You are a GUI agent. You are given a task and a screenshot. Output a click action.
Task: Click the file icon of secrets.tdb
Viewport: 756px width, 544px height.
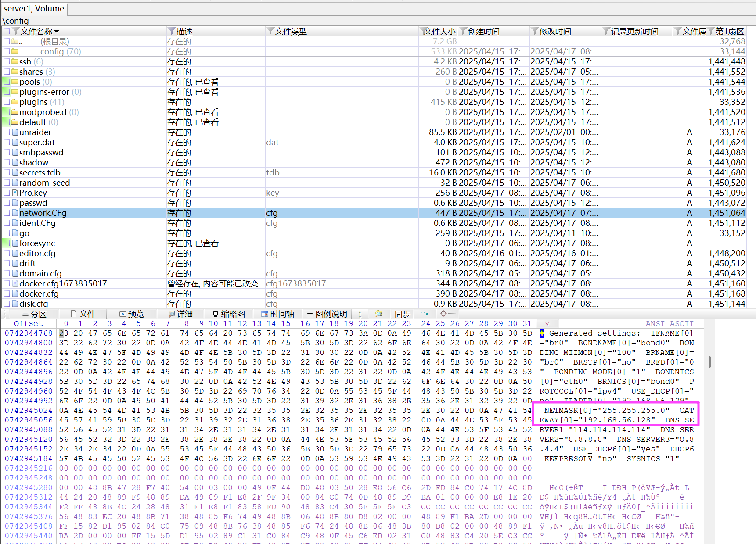coord(15,172)
